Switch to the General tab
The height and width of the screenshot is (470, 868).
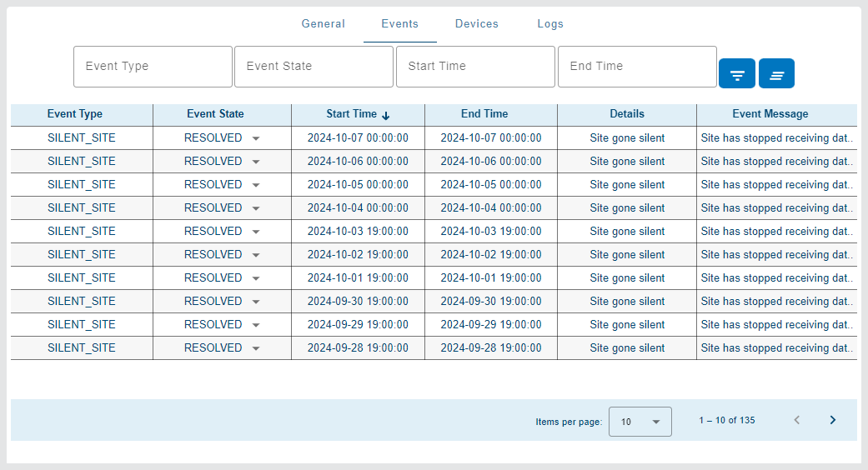[x=324, y=24]
